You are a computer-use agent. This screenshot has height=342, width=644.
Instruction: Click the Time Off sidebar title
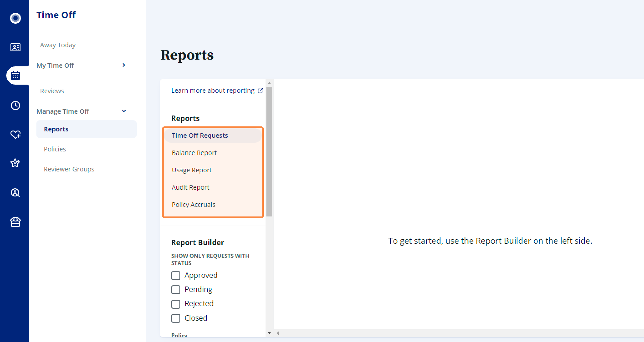pyautogui.click(x=56, y=15)
